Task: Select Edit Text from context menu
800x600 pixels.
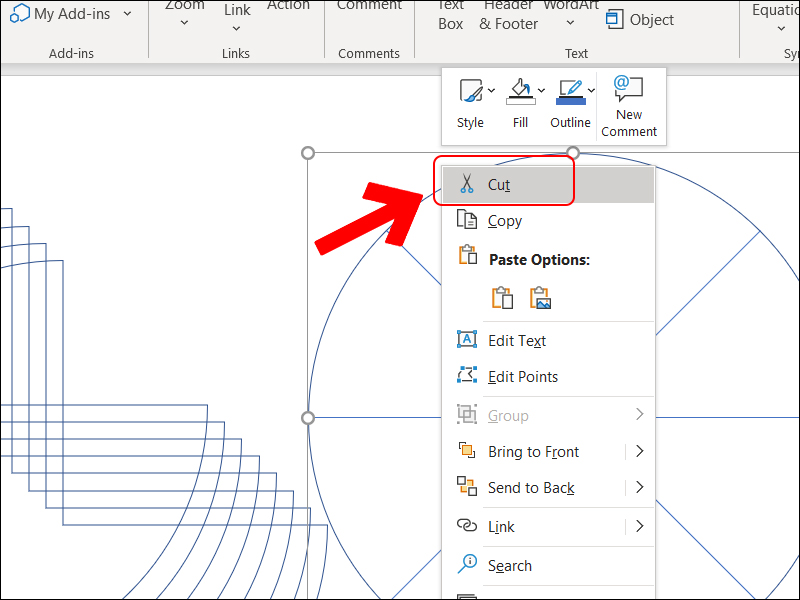Action: [516, 340]
